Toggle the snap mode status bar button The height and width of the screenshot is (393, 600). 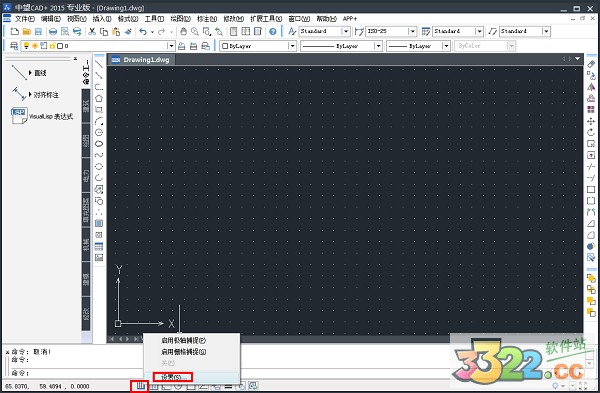(141, 386)
